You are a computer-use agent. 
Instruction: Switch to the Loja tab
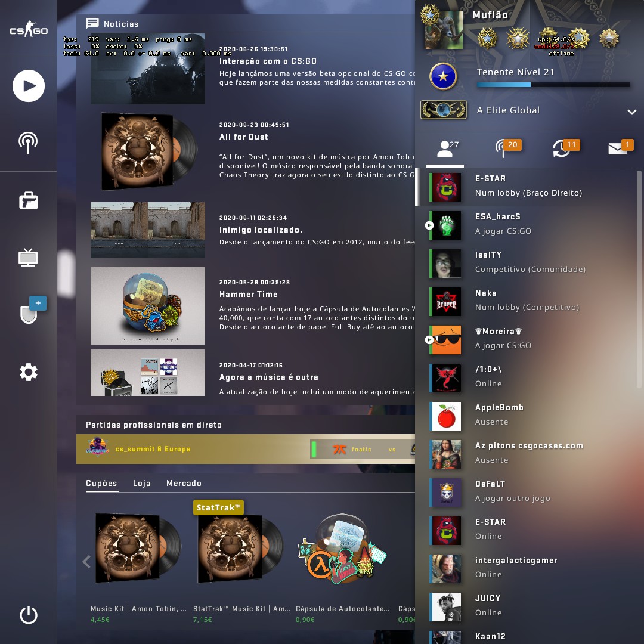[x=142, y=483]
